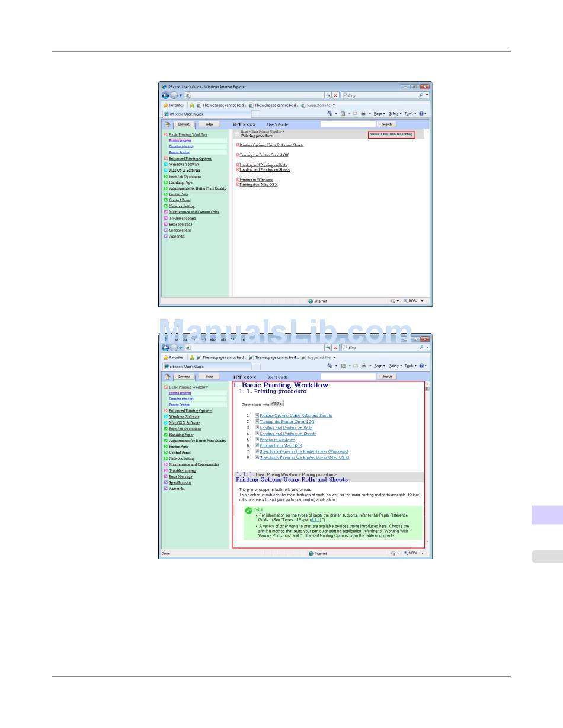Open Safety dropdown menu in upper window
The width and height of the screenshot is (563, 728).
395,114
